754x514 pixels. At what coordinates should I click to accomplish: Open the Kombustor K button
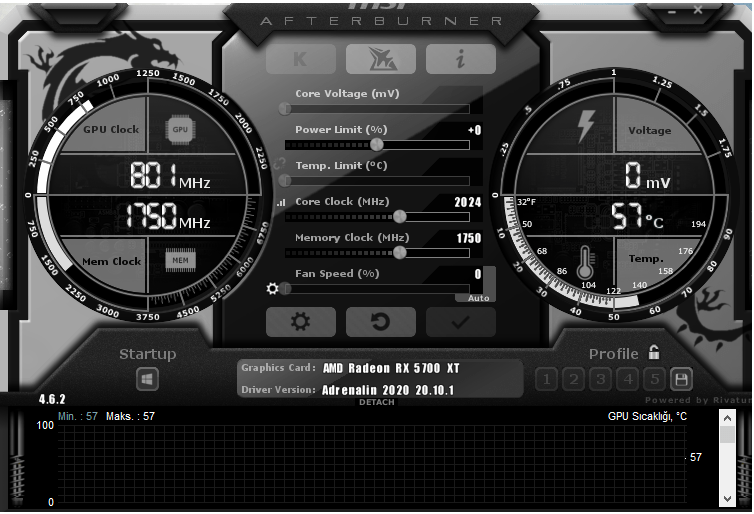coord(301,59)
